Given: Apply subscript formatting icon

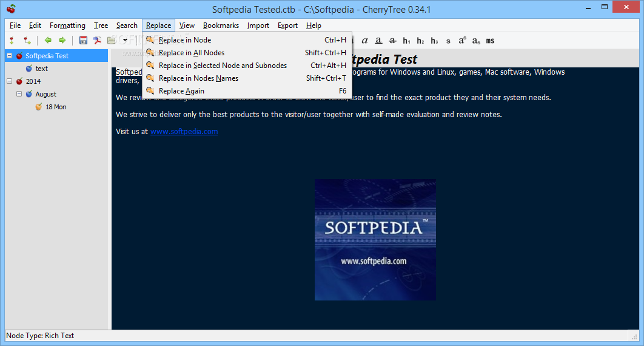Looking at the screenshot, I should click(477, 40).
